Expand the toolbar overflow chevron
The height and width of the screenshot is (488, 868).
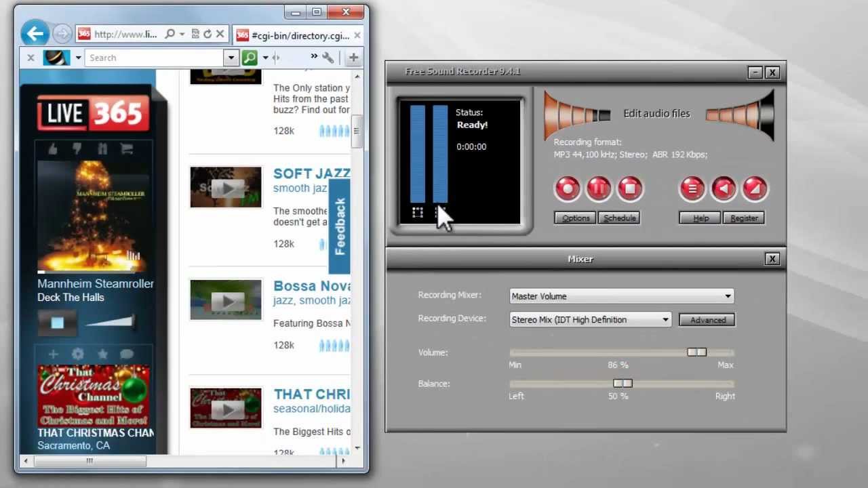click(314, 57)
